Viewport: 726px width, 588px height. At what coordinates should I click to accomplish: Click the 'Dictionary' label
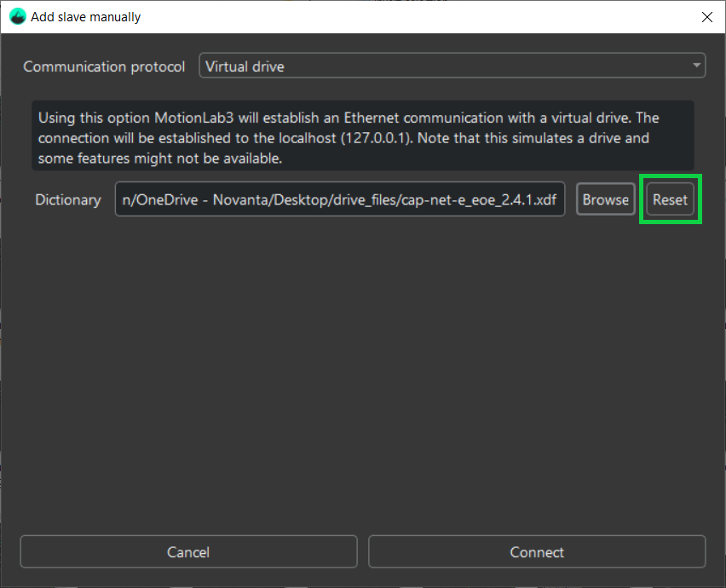(67, 200)
